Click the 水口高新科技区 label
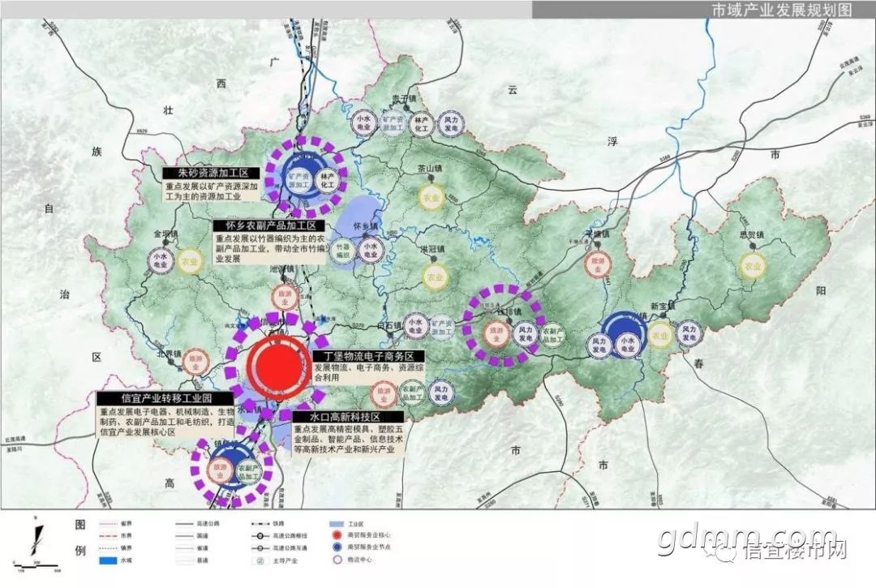The width and height of the screenshot is (876, 588). pyautogui.click(x=349, y=417)
